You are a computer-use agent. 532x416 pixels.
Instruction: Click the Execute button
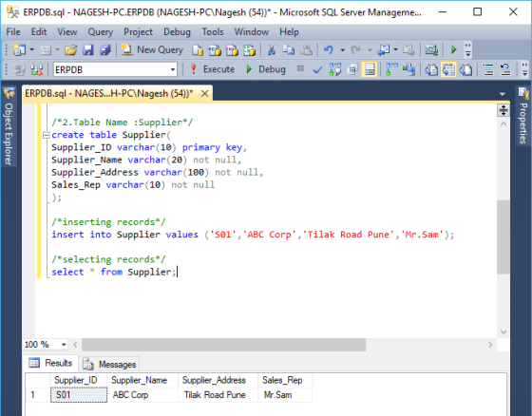(x=213, y=69)
